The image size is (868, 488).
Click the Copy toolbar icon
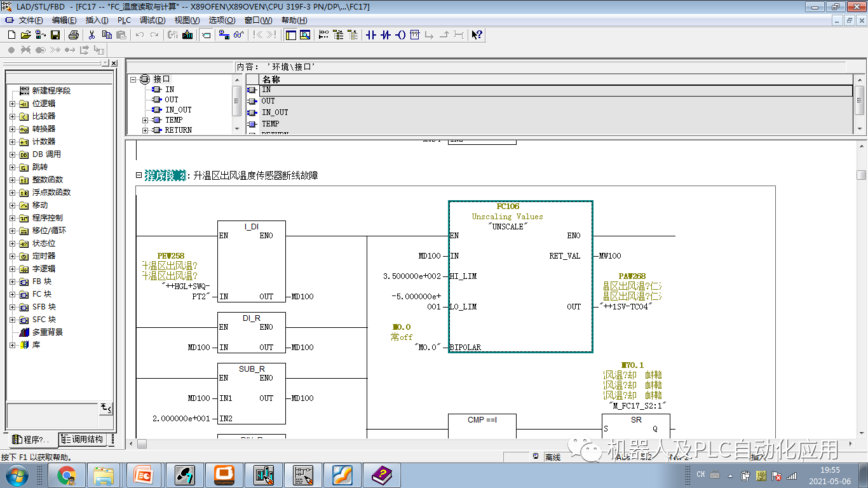(107, 35)
